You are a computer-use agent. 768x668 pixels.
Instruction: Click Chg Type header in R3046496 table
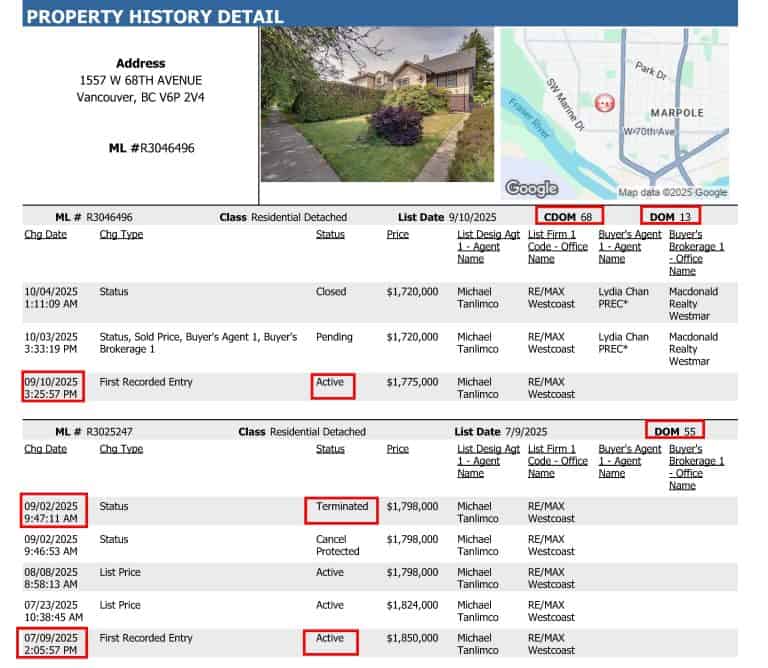[x=121, y=235]
